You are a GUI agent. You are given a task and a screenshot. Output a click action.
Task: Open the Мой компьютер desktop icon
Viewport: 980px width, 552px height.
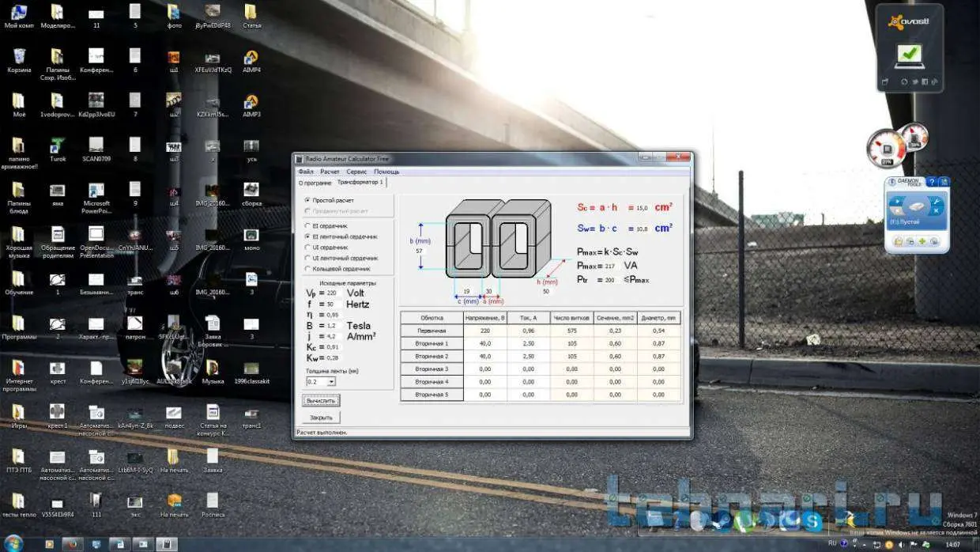[x=19, y=13]
